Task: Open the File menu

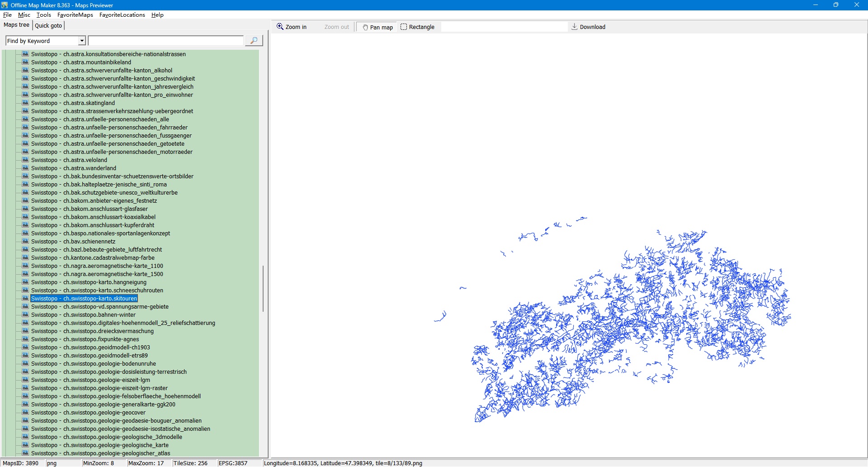Action: [x=7, y=15]
